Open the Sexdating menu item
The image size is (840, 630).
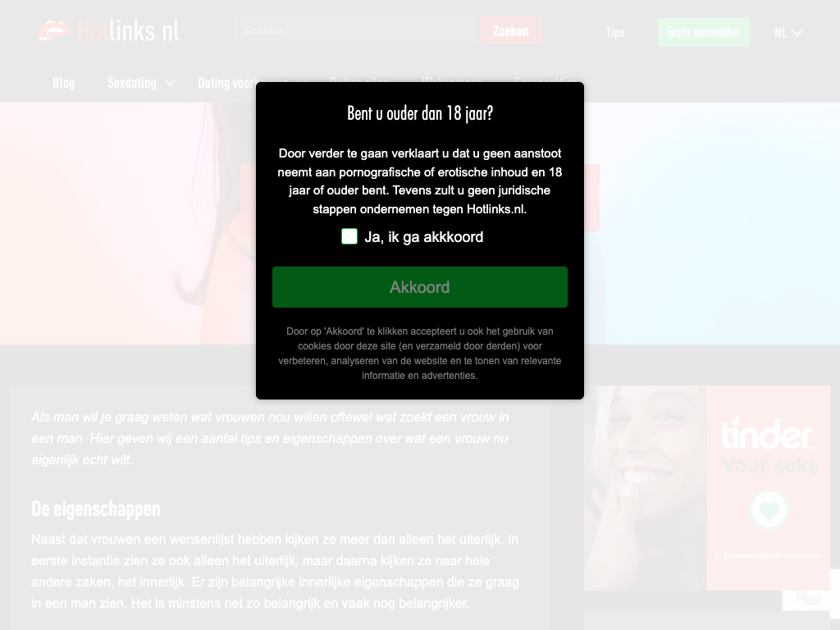pyautogui.click(x=132, y=83)
